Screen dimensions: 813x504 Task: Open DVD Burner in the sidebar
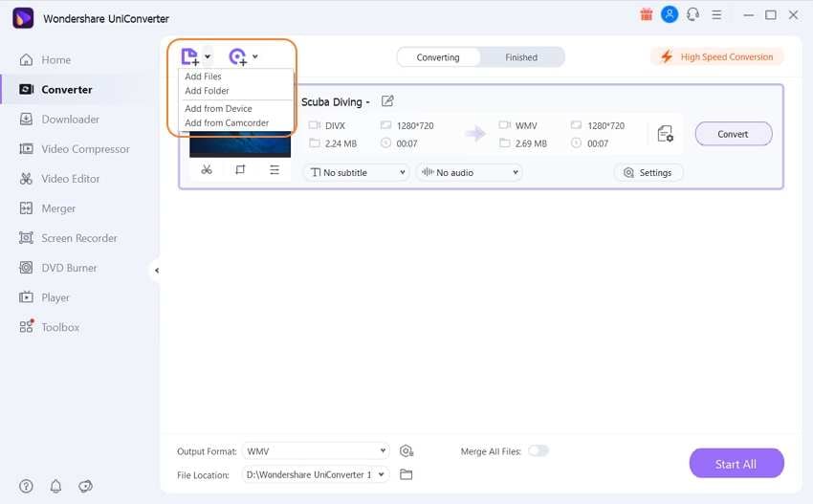pyautogui.click(x=69, y=268)
